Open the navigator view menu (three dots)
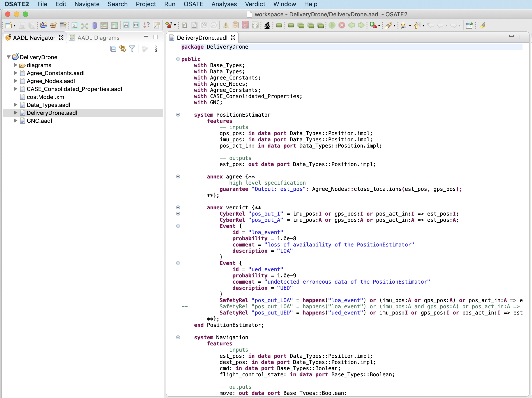This screenshot has height=398, width=532. (x=156, y=49)
